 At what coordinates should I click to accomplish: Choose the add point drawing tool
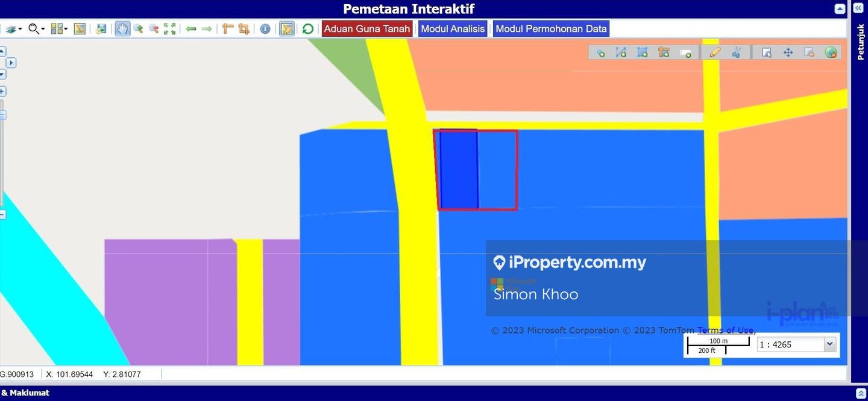600,53
